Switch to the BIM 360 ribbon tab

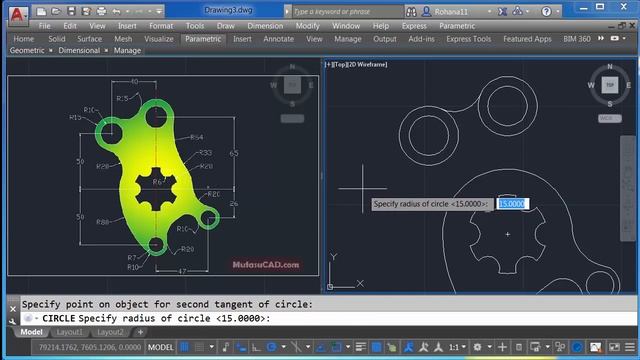tap(577, 39)
